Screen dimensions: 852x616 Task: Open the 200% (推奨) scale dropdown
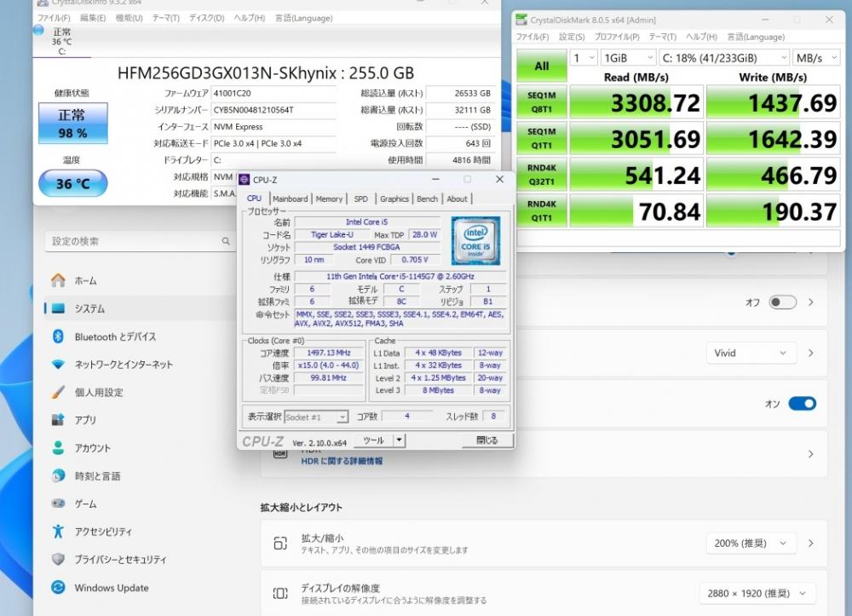pyautogui.click(x=750, y=544)
